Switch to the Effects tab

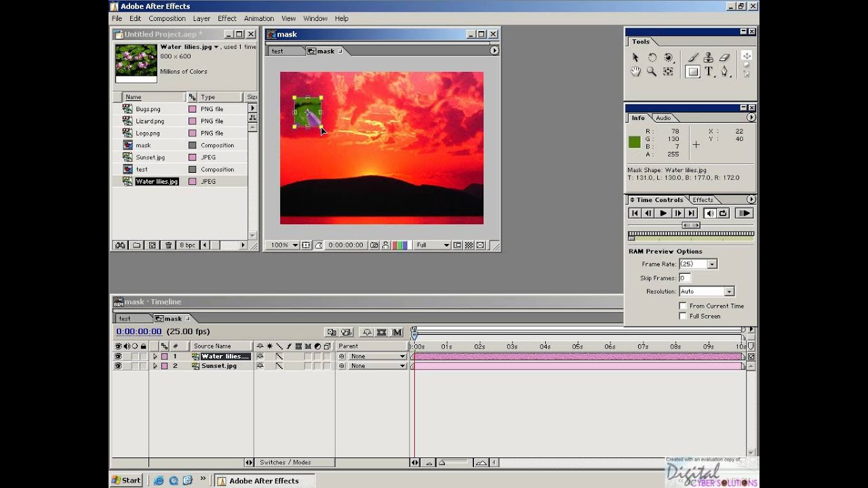tap(703, 200)
